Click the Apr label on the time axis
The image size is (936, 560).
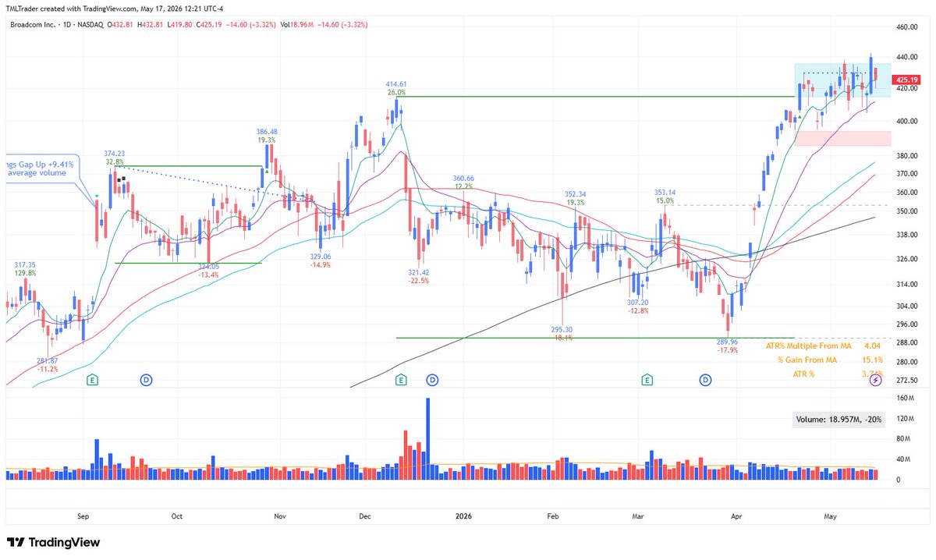click(737, 516)
